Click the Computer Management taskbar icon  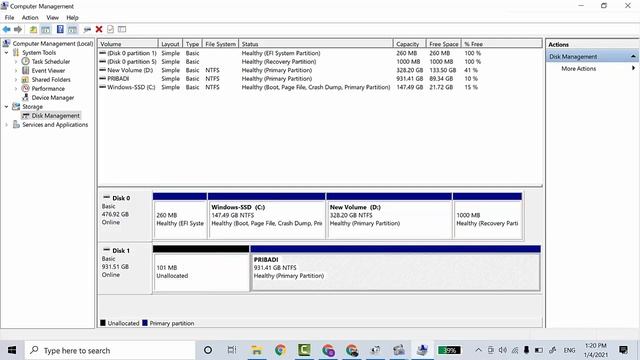tap(422, 350)
